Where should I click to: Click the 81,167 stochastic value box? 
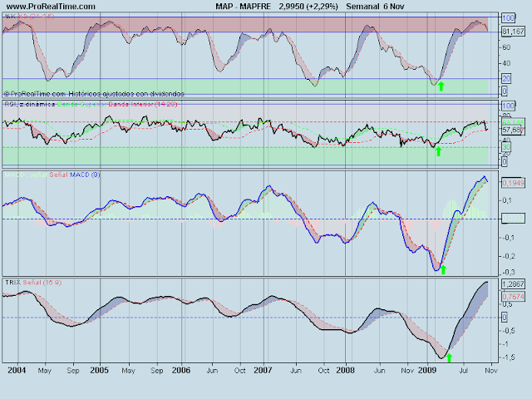coord(513,32)
